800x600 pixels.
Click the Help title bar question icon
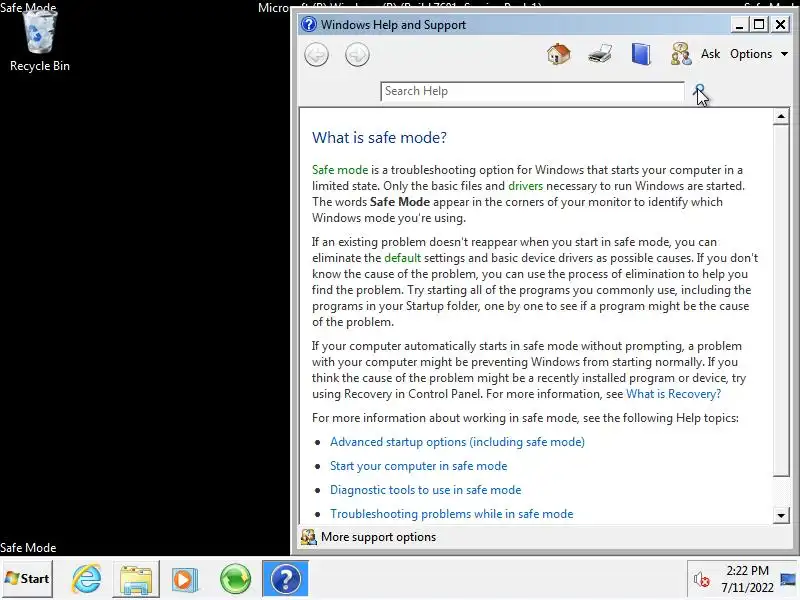point(309,24)
